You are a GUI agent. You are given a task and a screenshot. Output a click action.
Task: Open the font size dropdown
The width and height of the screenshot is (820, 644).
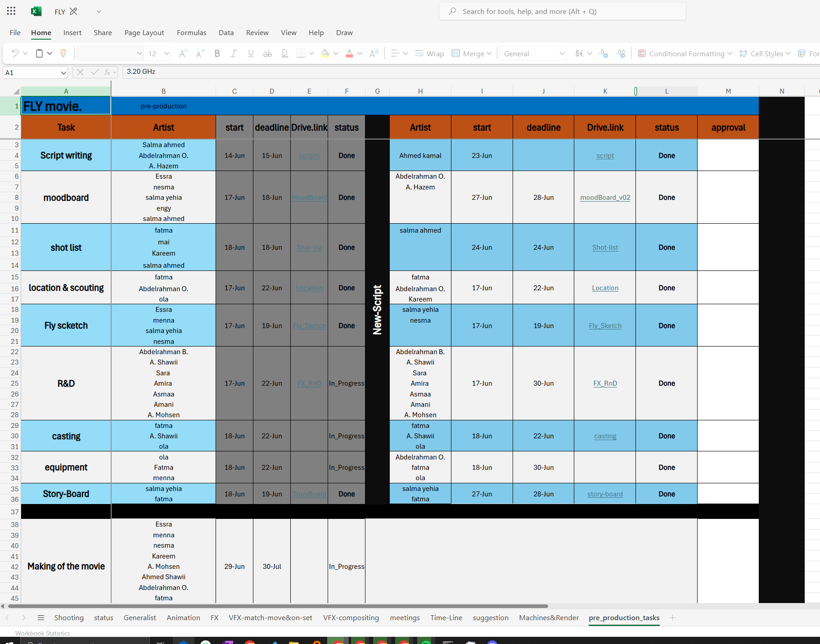[x=167, y=54]
